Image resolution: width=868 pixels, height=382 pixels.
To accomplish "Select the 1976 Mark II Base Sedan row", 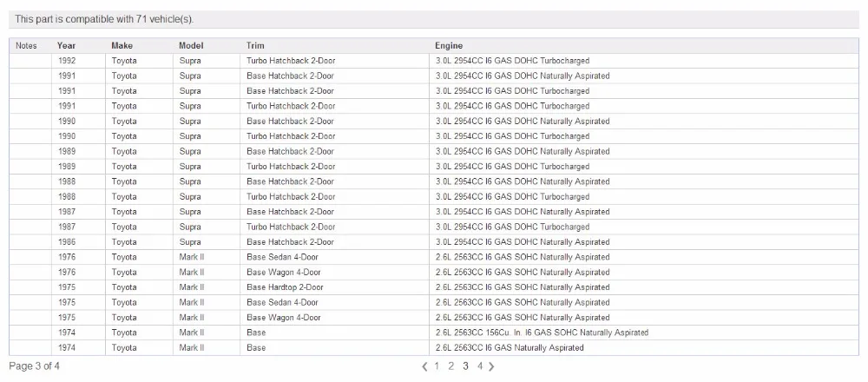I will (434, 257).
